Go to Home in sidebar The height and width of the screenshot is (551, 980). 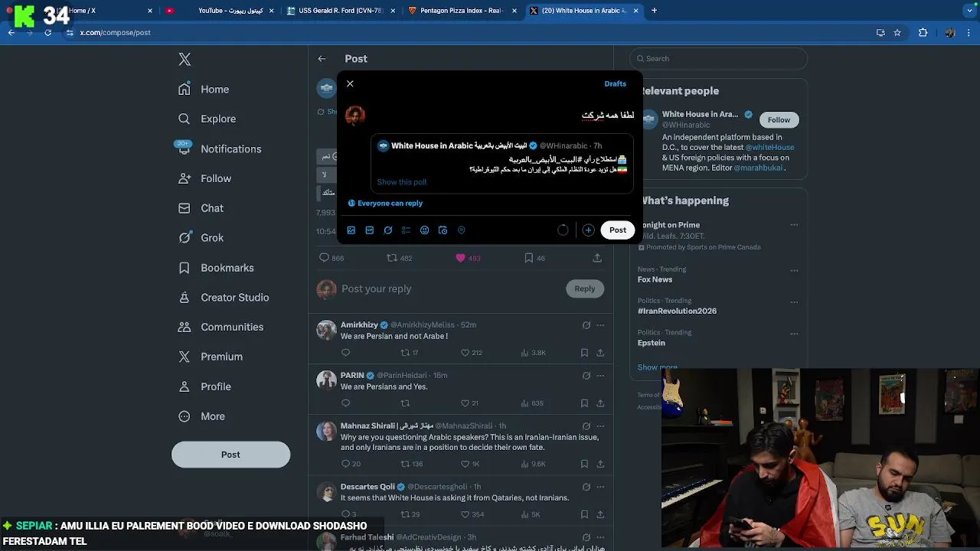204,90
